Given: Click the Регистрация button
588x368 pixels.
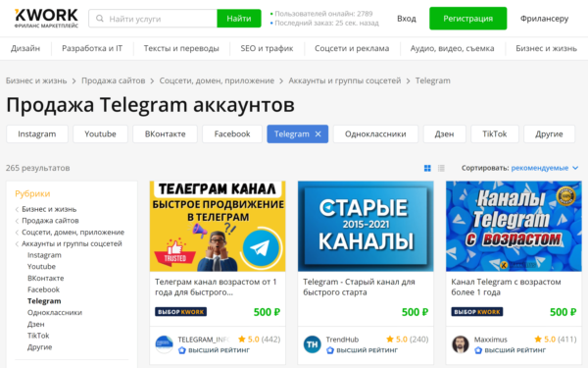Looking at the screenshot, I should [x=468, y=19].
